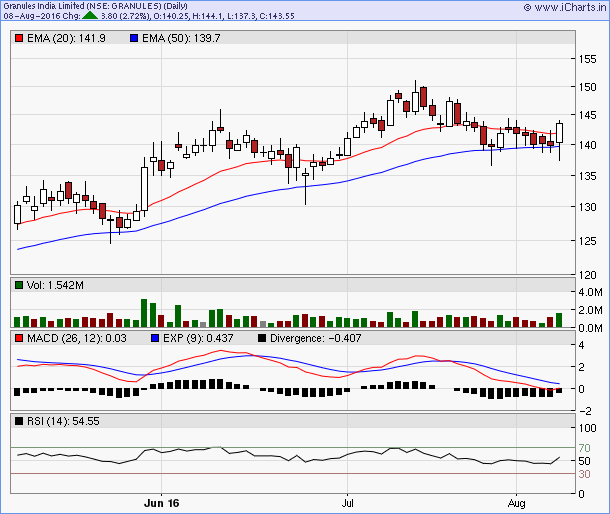Click the Divergence: -0.407 label
The width and height of the screenshot is (610, 514).
(316, 338)
